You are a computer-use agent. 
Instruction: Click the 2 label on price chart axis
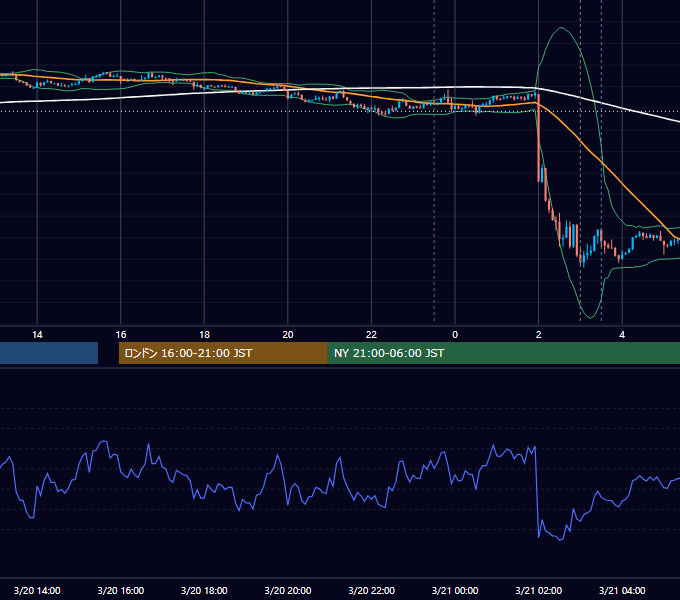point(539,335)
